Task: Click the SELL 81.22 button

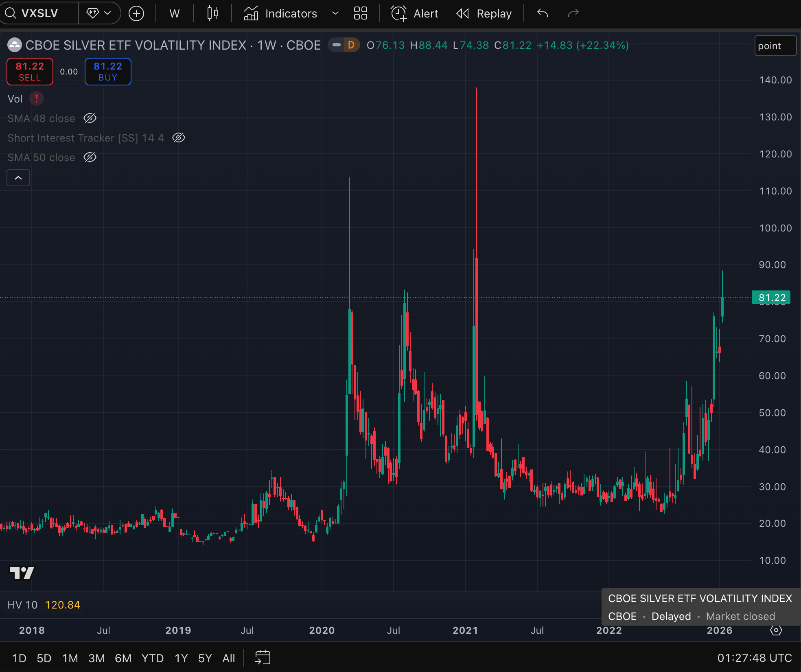Action: (29, 71)
